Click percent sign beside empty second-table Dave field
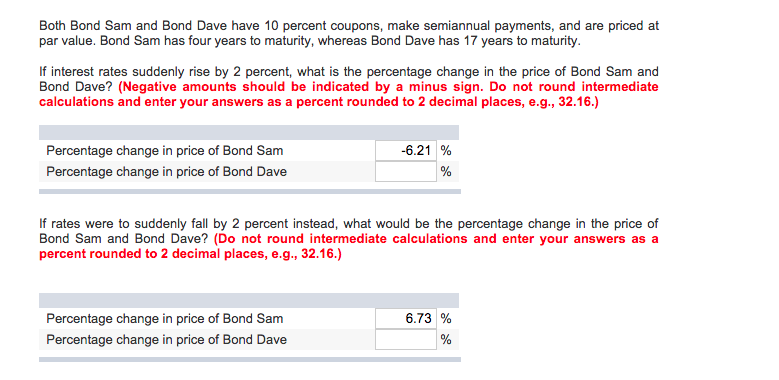 coord(446,340)
